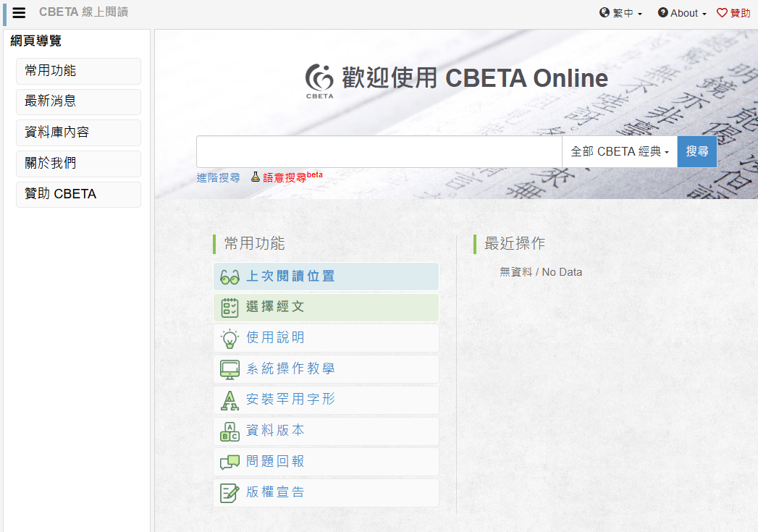Click the glasses icon for last reading position
Image resolution: width=758 pixels, height=532 pixels.
pyautogui.click(x=229, y=277)
